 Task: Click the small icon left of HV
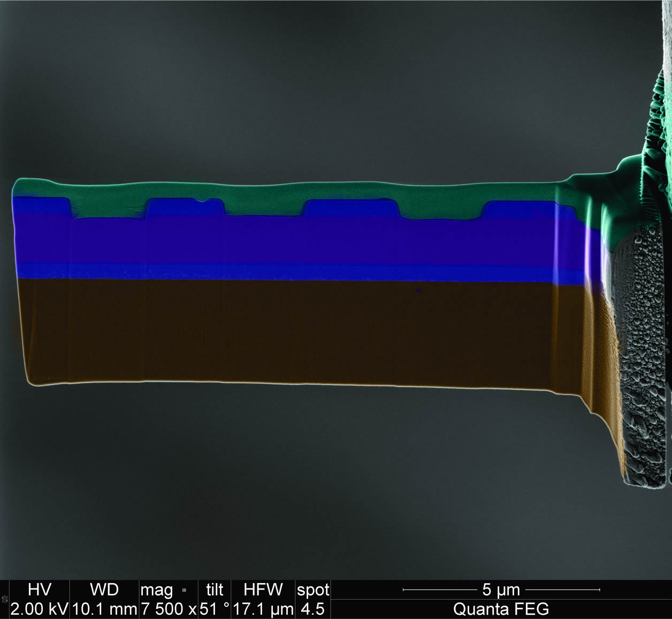(x=5, y=599)
